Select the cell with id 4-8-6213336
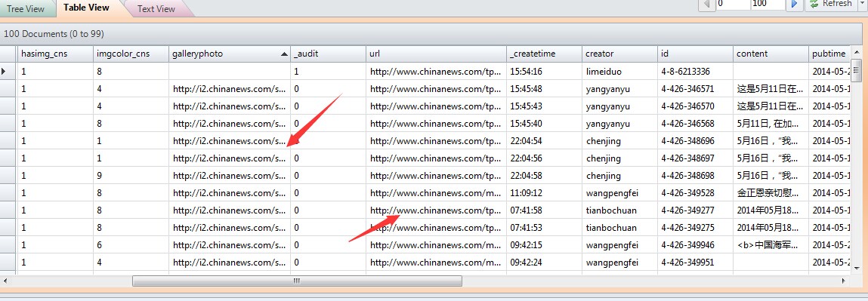 [695, 71]
